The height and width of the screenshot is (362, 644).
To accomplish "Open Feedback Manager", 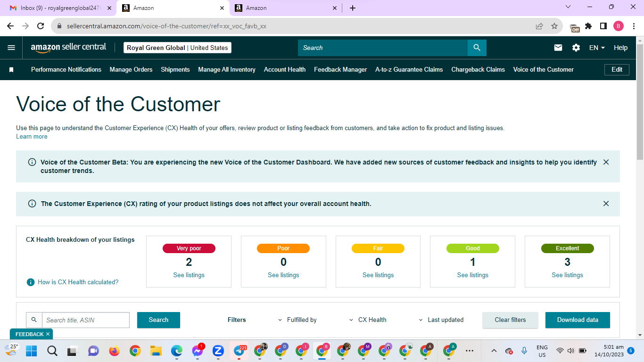I will (x=340, y=70).
